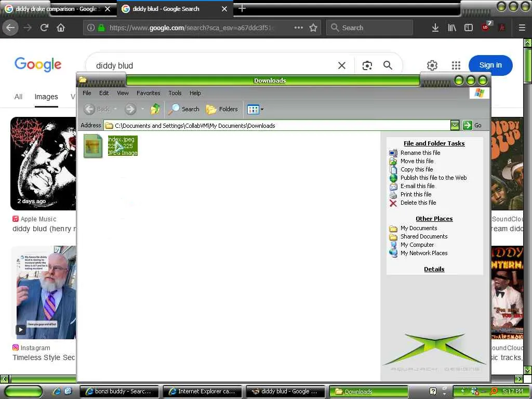Bookmark page with star icon
This screenshot has width=532, height=399.
click(313, 28)
